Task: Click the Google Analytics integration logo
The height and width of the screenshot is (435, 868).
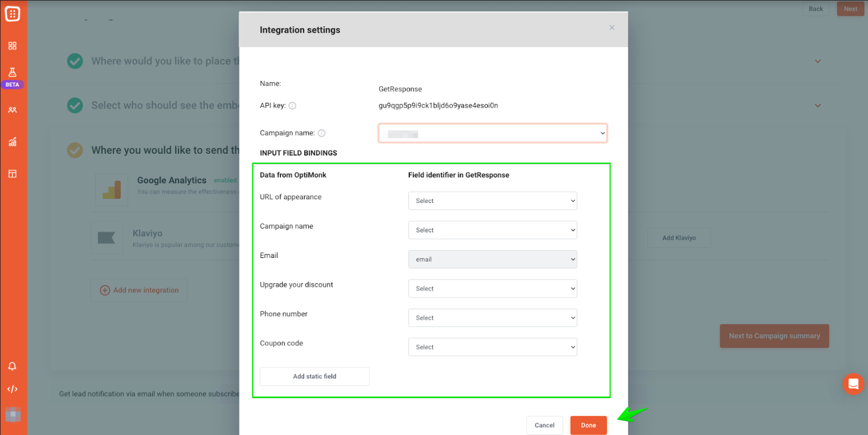Action: [x=112, y=189]
